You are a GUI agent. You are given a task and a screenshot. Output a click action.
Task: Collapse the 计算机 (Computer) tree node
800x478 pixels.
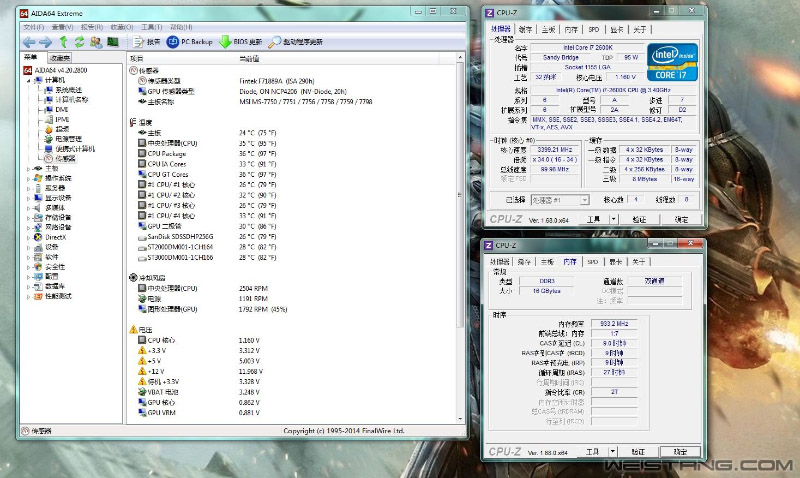29,80
